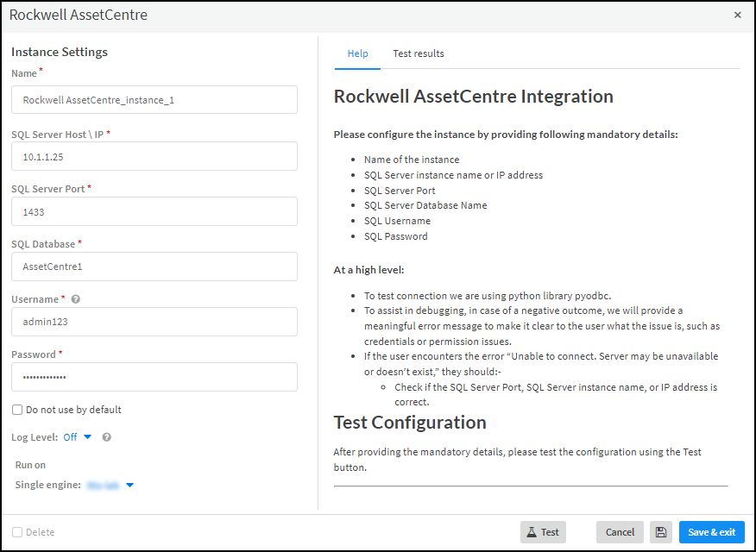The height and width of the screenshot is (552, 756).
Task: Select the SQL Database input field
Action: (x=154, y=267)
